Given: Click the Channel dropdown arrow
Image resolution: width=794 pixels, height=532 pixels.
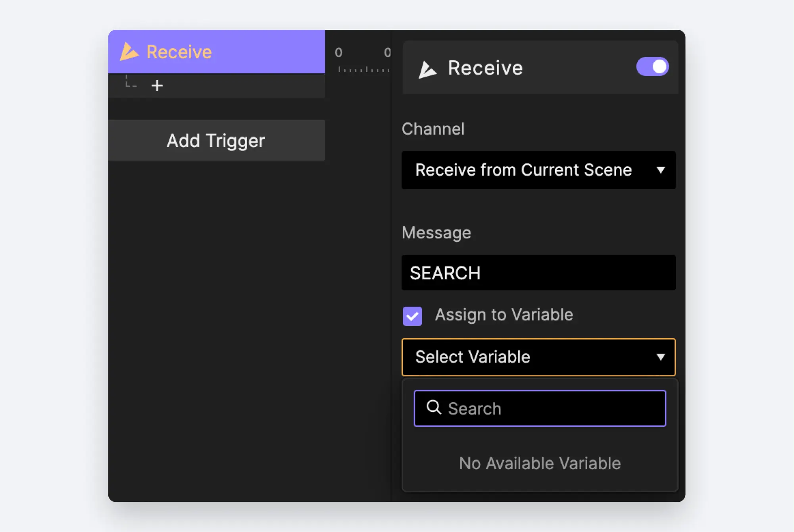Looking at the screenshot, I should [661, 170].
